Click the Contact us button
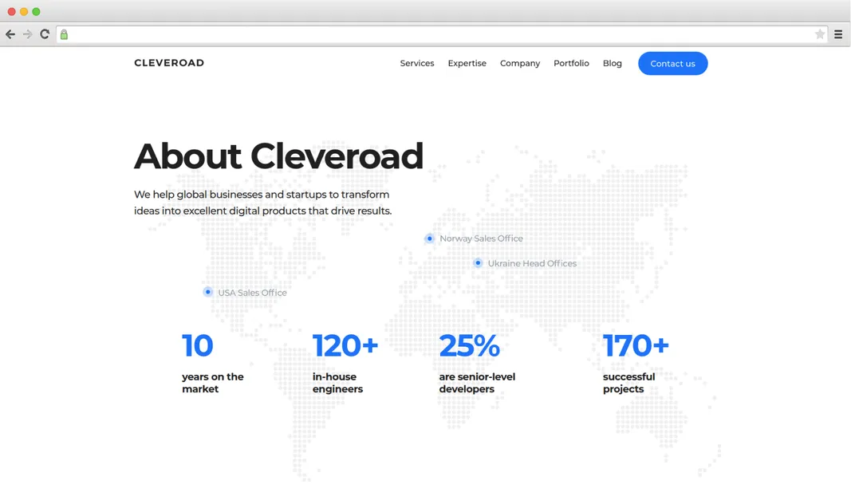Image resolution: width=851 pixels, height=504 pixels. coord(672,64)
